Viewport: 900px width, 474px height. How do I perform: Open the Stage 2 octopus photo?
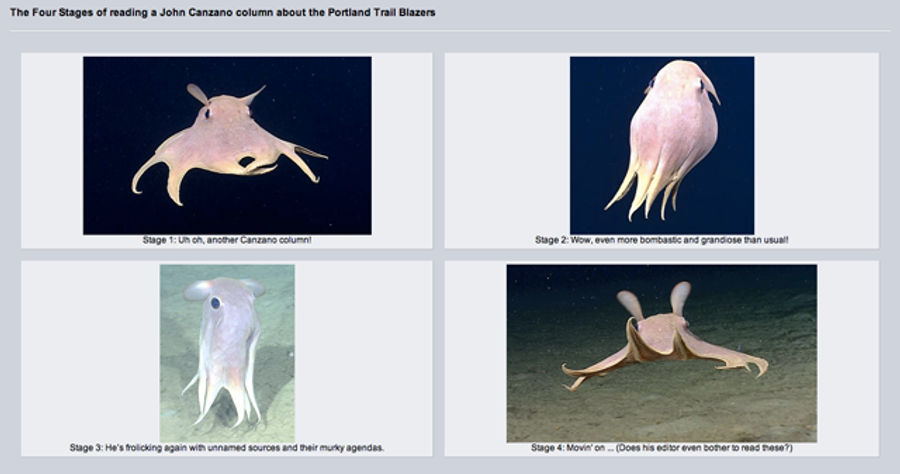tap(662, 145)
